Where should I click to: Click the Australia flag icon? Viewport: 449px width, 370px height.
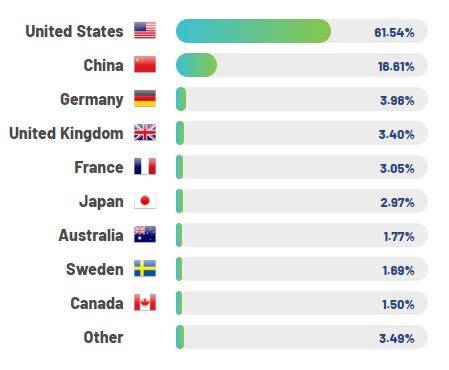[x=145, y=234]
